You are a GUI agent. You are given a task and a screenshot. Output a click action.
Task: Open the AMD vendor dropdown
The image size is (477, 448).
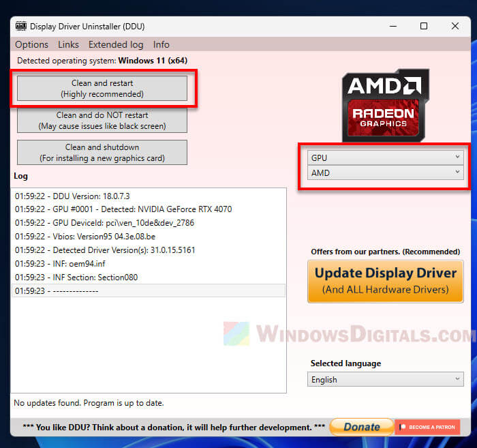(386, 173)
